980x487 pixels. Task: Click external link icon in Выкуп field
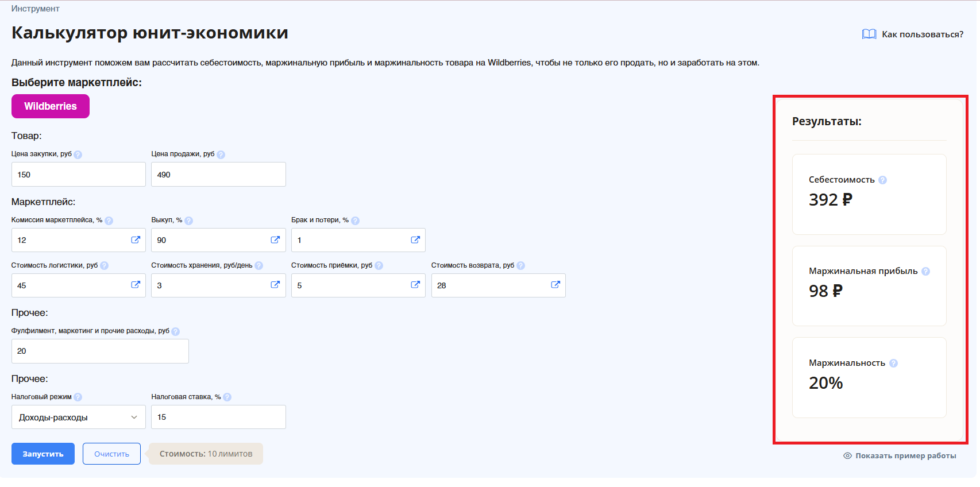275,240
